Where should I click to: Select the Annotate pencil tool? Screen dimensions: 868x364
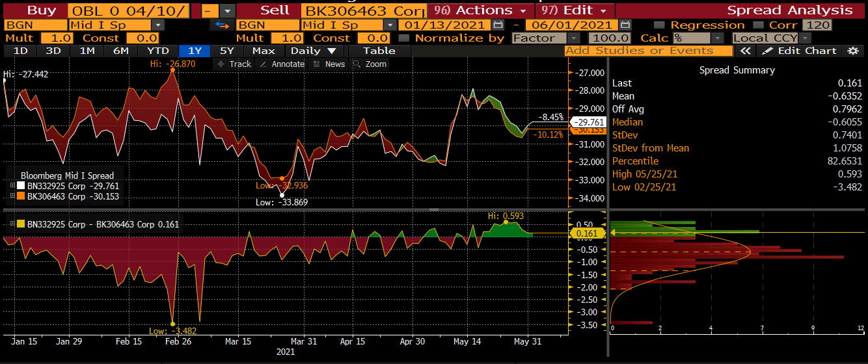[x=282, y=64]
